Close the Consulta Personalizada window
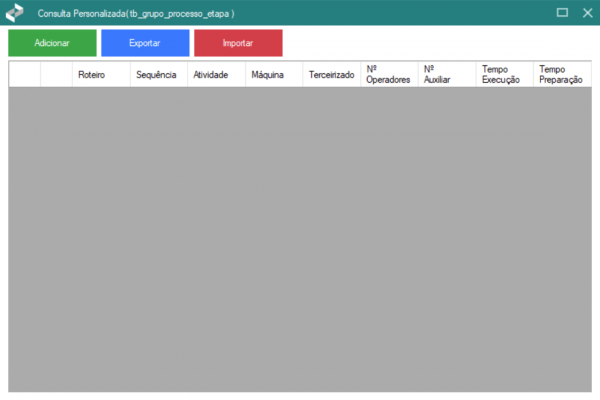Screen dimensions: 600x400 [x=587, y=13]
